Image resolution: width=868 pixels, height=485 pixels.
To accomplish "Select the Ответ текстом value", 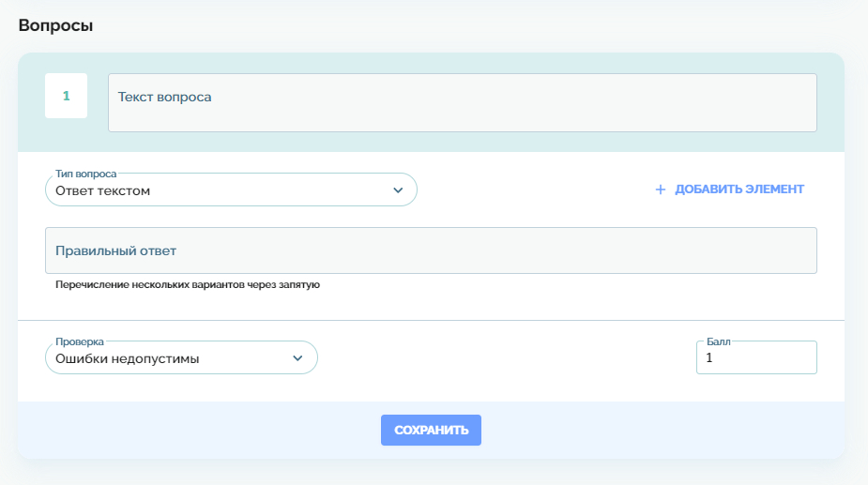I will click(x=103, y=191).
